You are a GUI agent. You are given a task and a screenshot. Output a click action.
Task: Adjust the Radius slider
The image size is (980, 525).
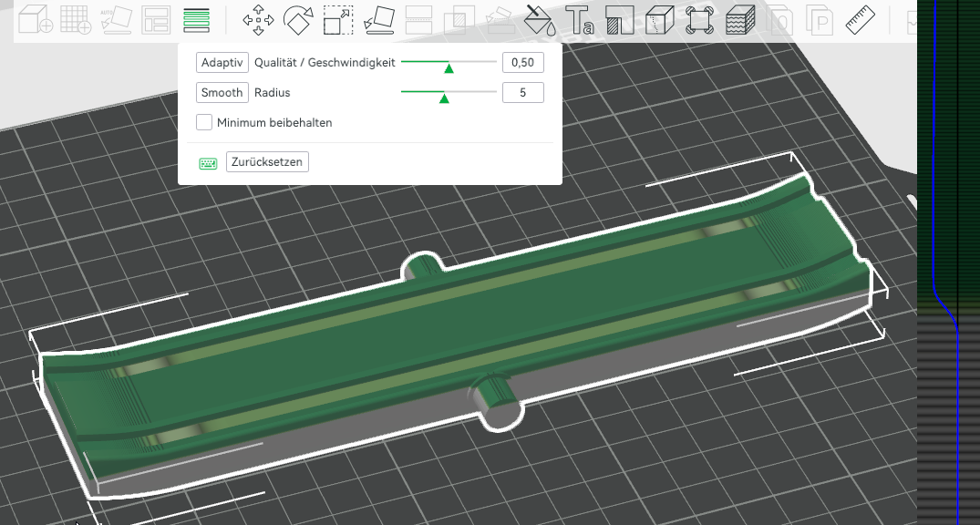(449, 93)
